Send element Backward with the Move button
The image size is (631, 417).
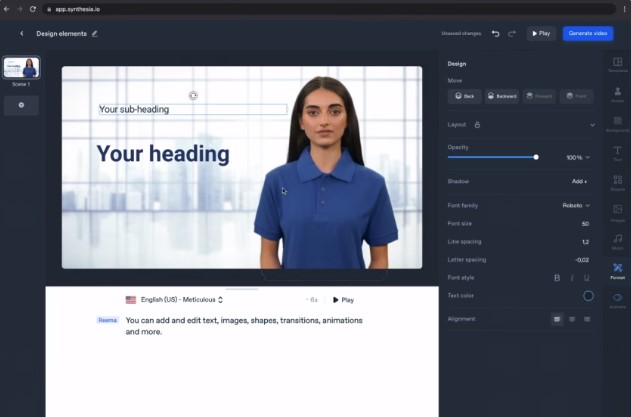502,96
